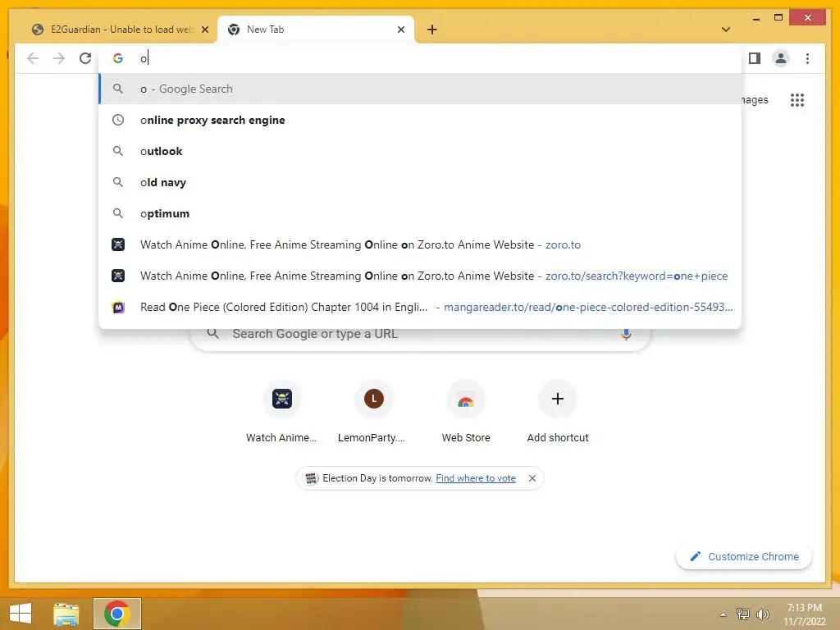Click the Add shortcut tile
This screenshot has height=630, width=840.
pos(558,412)
